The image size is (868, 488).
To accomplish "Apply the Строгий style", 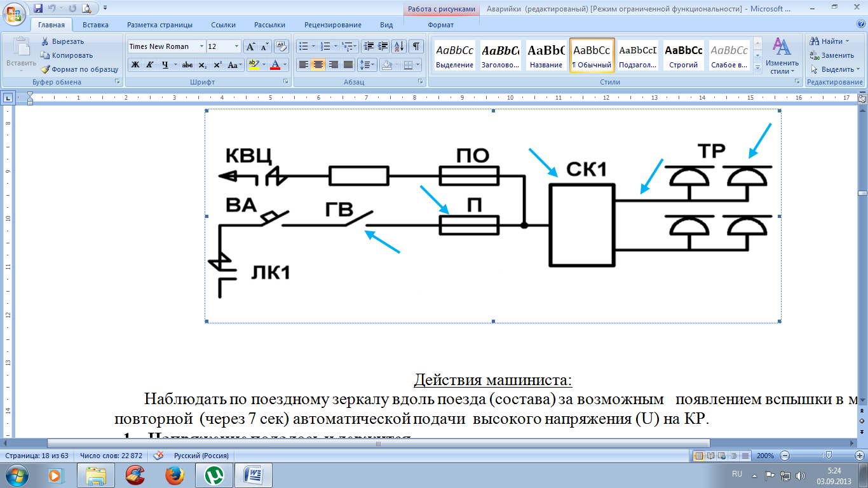I will click(683, 56).
